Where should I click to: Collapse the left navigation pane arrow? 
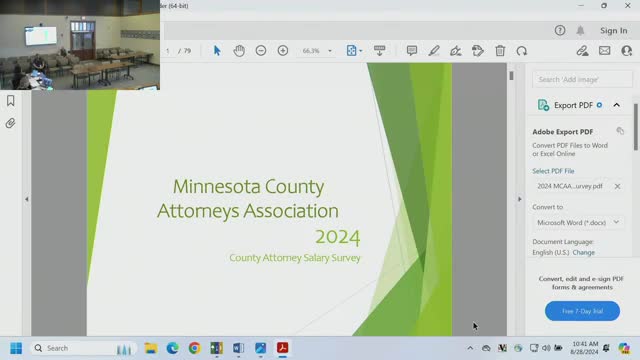[x=27, y=199]
